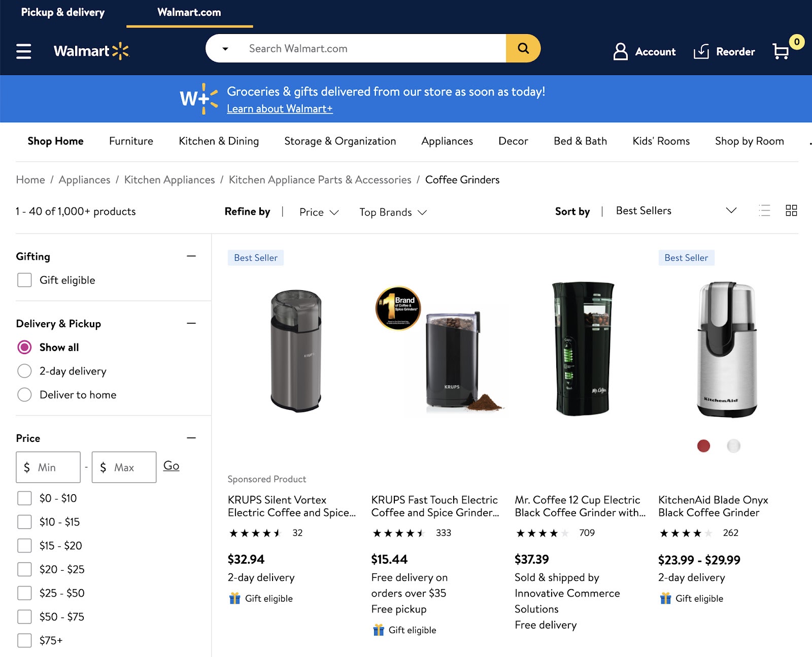Open the Mr. Coffee grinder product image
Screen dimensions: 812x657
point(583,349)
